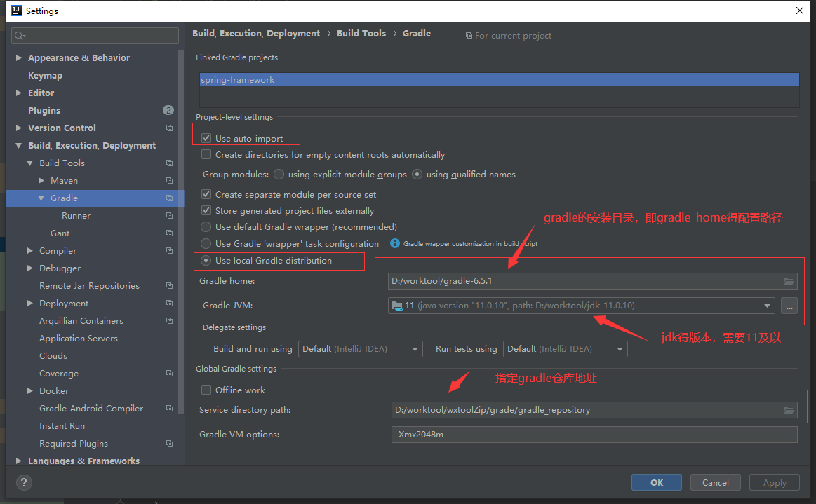Click the project-scope icon beside Required Plugins

pyautogui.click(x=169, y=443)
